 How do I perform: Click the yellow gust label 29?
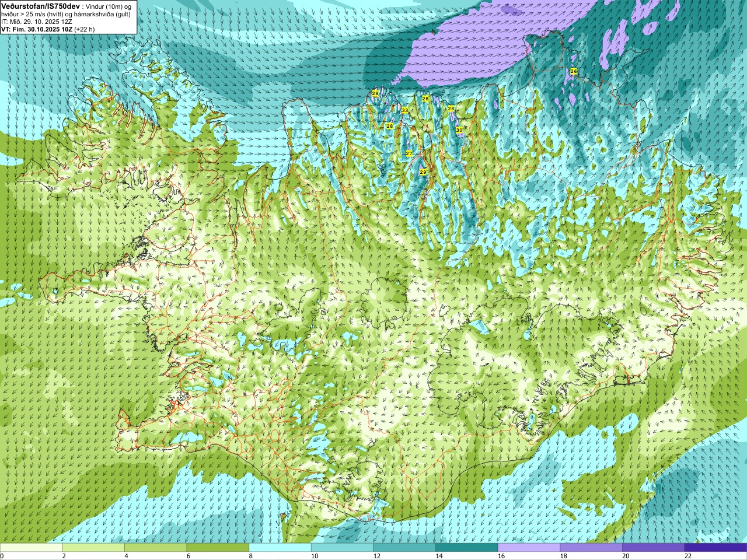coord(423,172)
